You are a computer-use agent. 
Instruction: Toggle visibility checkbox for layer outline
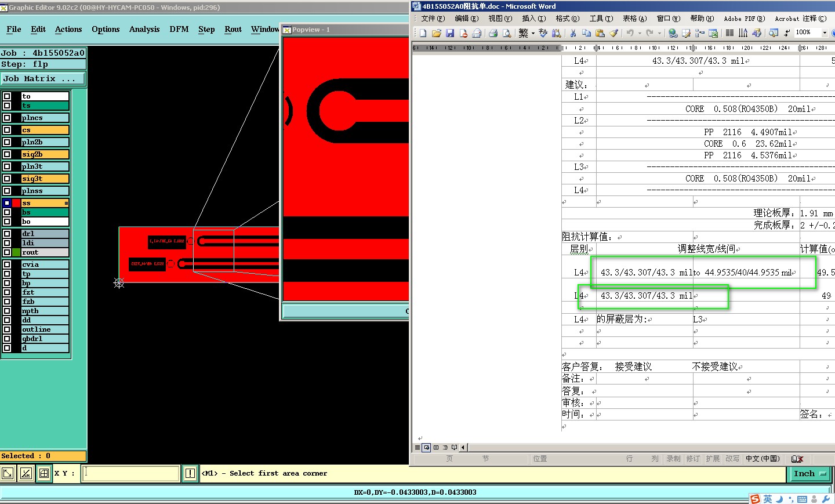(x=7, y=329)
